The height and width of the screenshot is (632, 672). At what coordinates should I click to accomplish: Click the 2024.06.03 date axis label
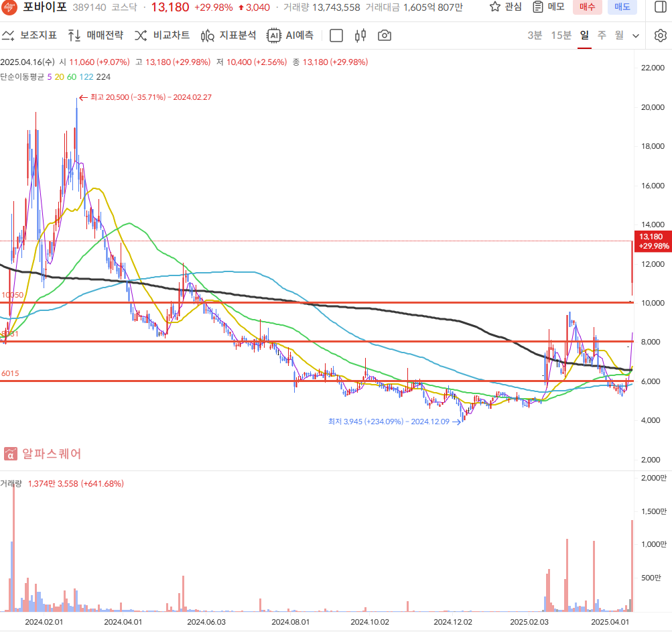point(206,622)
